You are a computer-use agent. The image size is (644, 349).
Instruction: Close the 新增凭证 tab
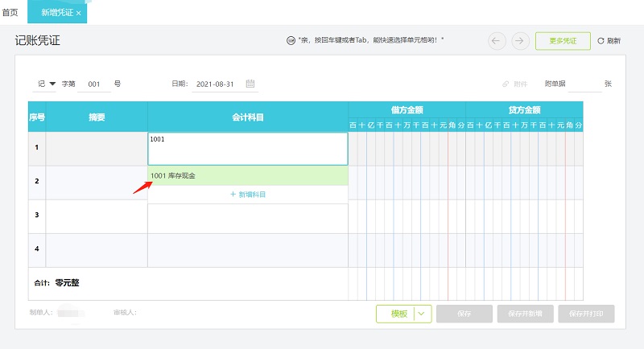[79, 13]
